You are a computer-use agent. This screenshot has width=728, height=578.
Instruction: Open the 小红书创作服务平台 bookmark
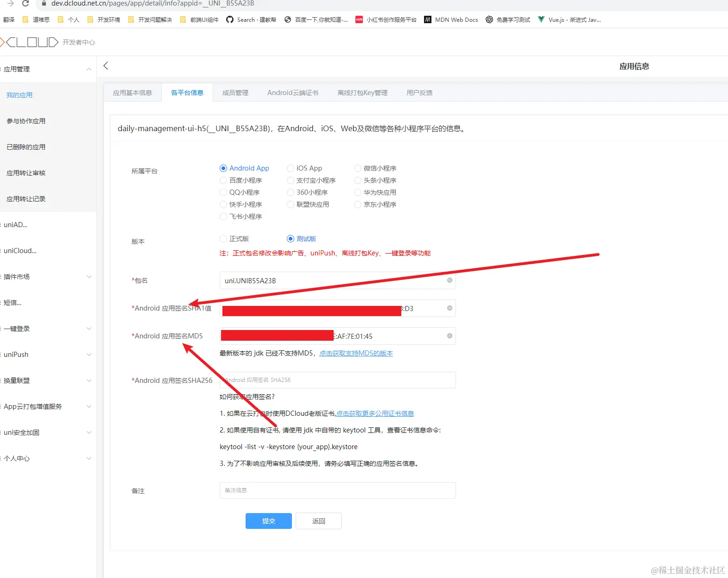[386, 19]
